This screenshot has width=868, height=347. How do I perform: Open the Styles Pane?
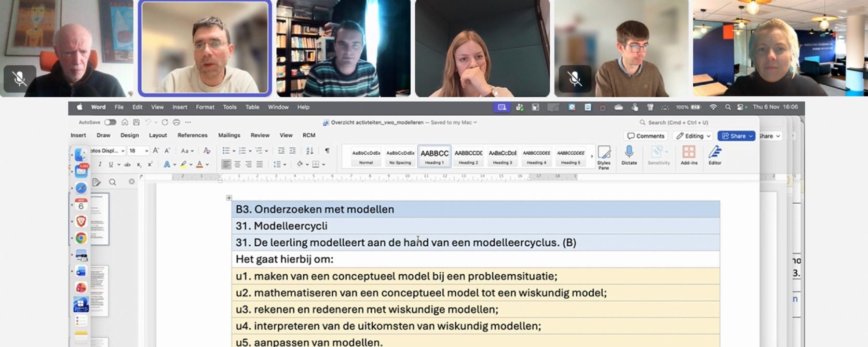[x=604, y=157]
